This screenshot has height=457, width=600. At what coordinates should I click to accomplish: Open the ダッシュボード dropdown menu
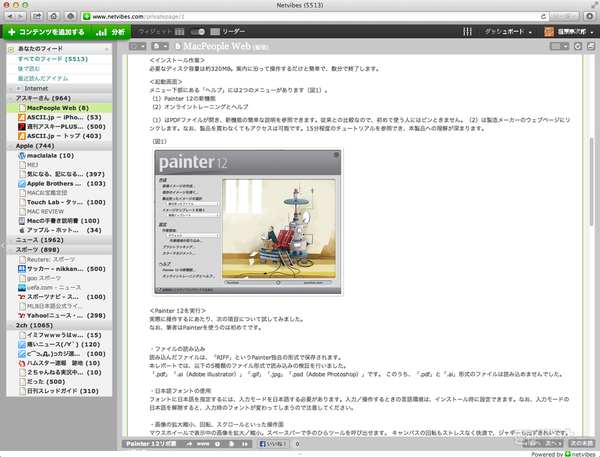point(508,32)
